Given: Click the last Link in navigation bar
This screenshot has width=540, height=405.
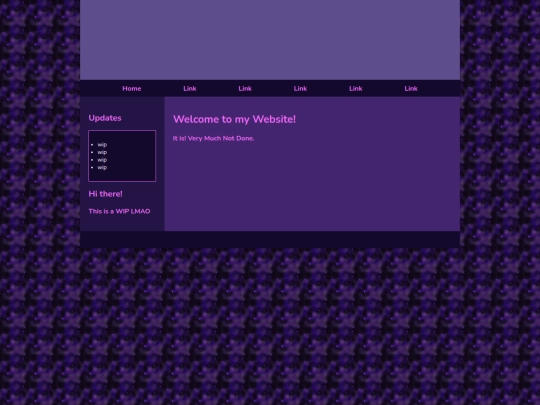Looking at the screenshot, I should coord(411,89).
